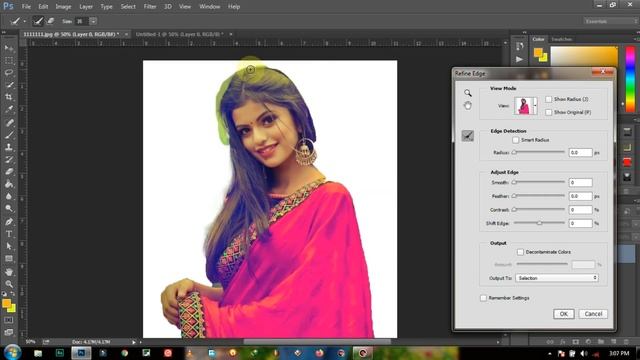
Task: Click the Smooth value field
Action: click(x=580, y=182)
